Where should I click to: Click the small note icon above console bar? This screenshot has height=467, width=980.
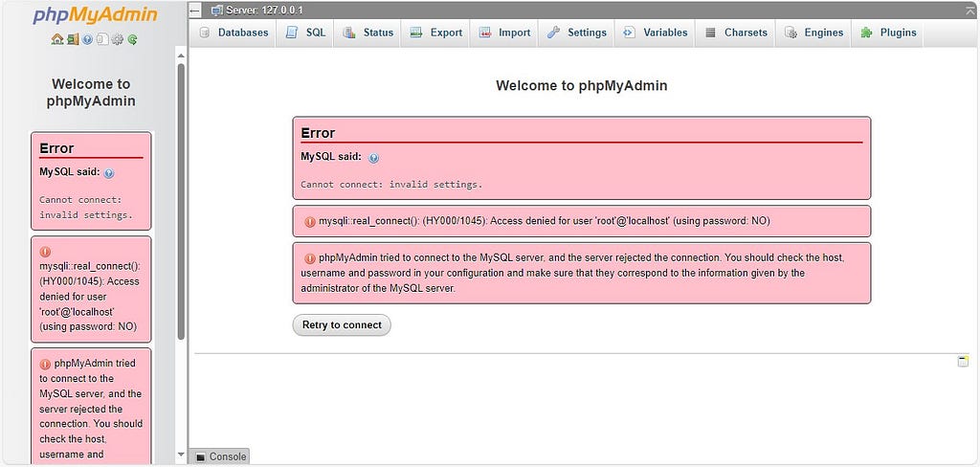(x=963, y=362)
